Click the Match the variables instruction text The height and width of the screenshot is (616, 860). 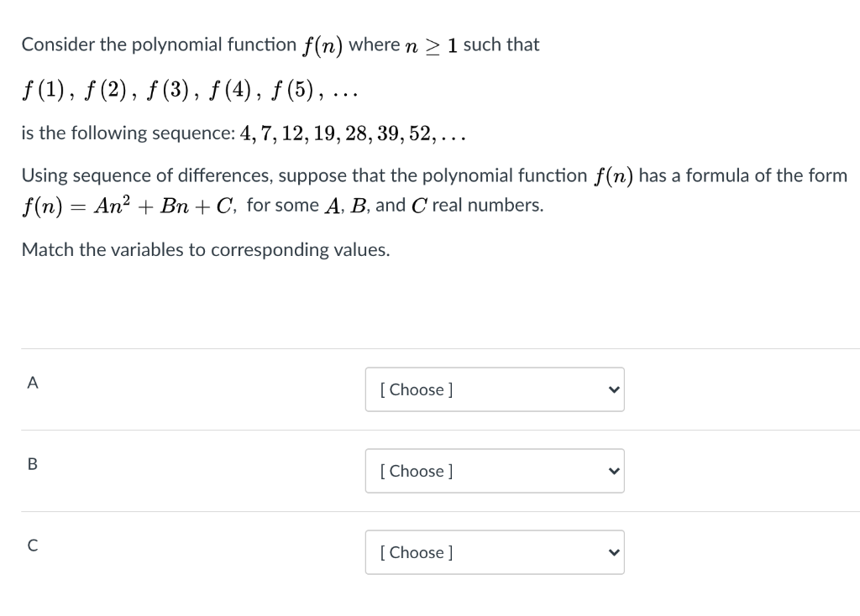point(205,249)
